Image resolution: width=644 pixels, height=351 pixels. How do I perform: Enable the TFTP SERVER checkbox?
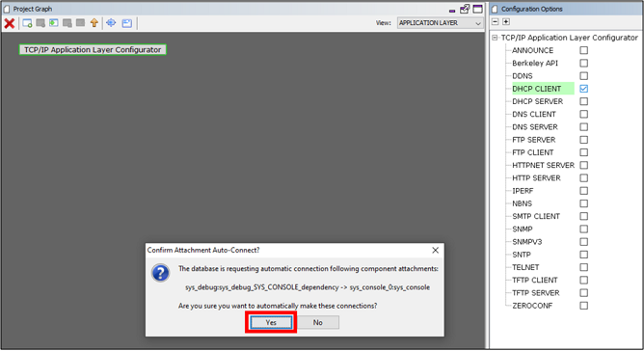(x=583, y=292)
